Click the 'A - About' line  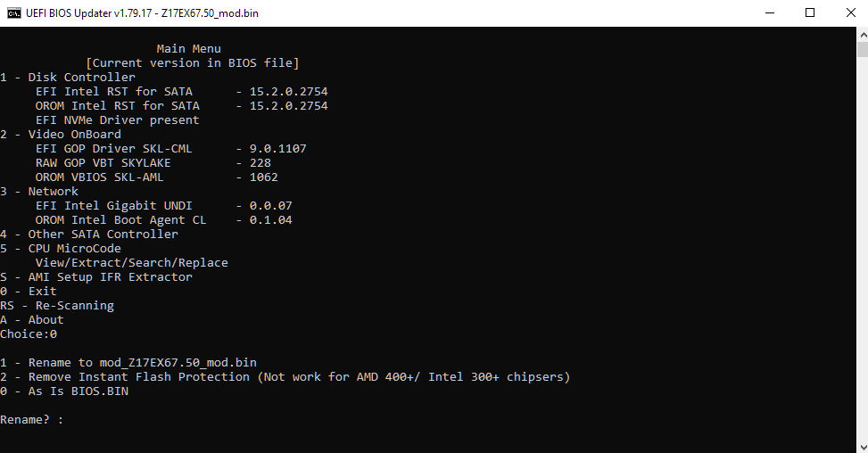pyautogui.click(x=32, y=320)
